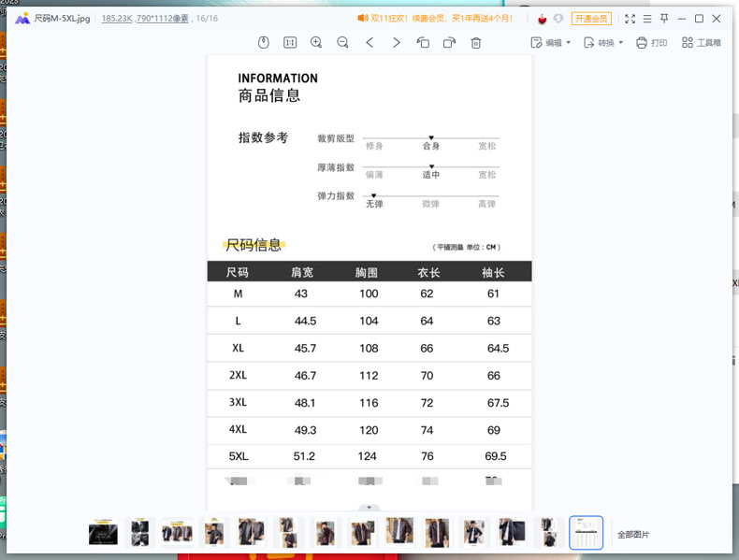Image resolution: width=739 pixels, height=560 pixels.
Task: Close the image viewer window
Action: (717, 19)
